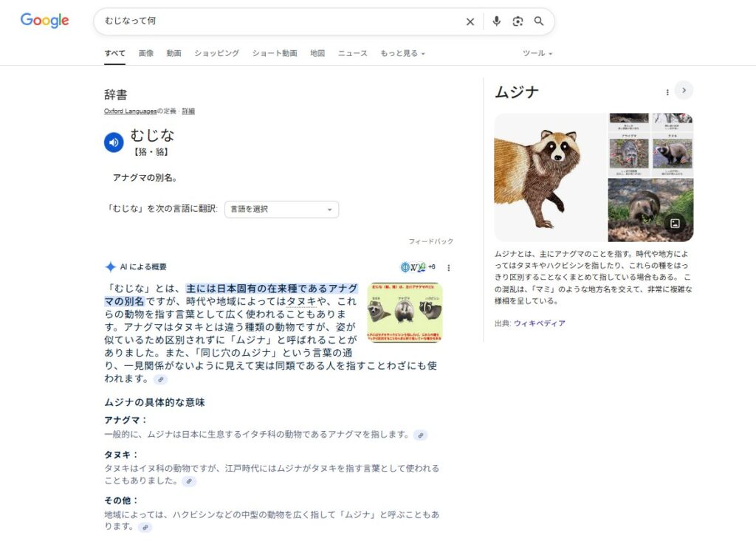Switch to the 画像 tab

tap(145, 53)
